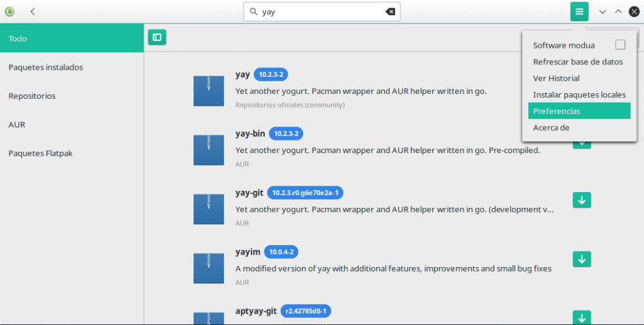The width and height of the screenshot is (644, 325).
Task: Install aptyay-git with the download arrow
Action: pos(582,317)
